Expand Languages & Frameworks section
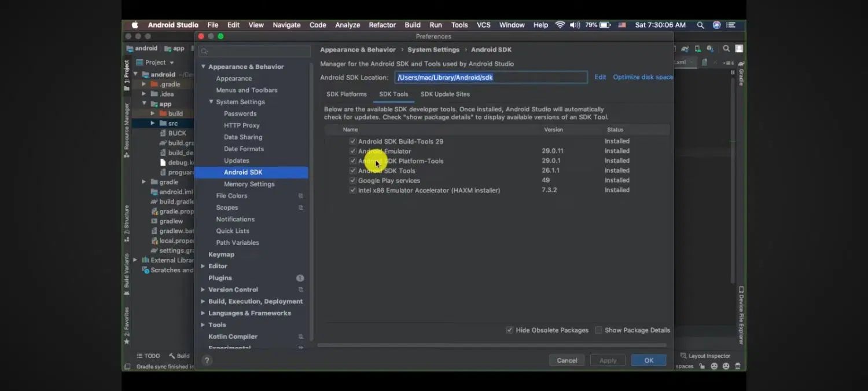Screen dimensions: 868x391 (x=203, y=313)
